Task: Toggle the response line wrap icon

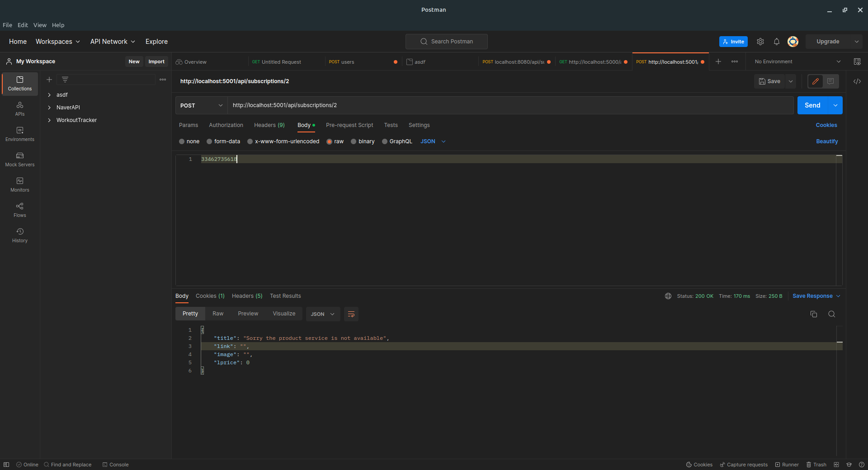Action: pyautogui.click(x=351, y=314)
